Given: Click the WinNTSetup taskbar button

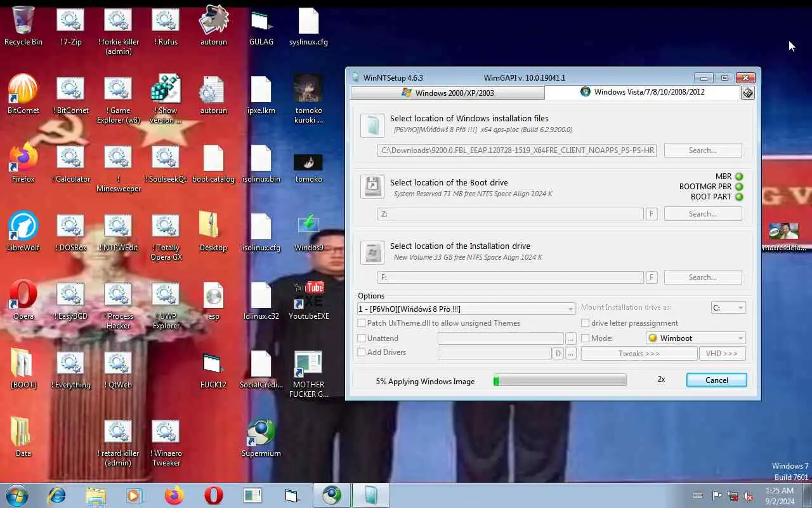Looking at the screenshot, I should [370, 495].
